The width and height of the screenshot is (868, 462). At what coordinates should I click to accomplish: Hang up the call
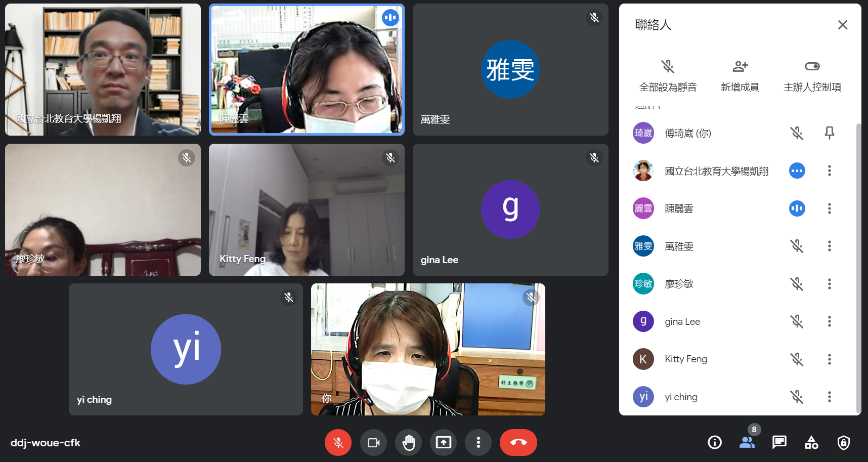tap(518, 443)
